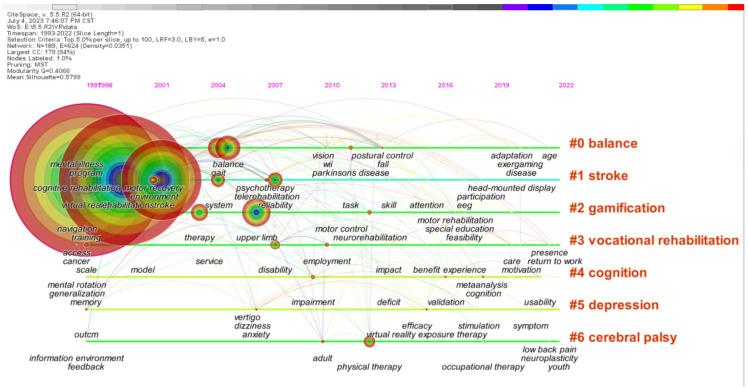Click the red swatch in the color legend
The height and width of the screenshot is (388, 748).
(x=736, y=7)
